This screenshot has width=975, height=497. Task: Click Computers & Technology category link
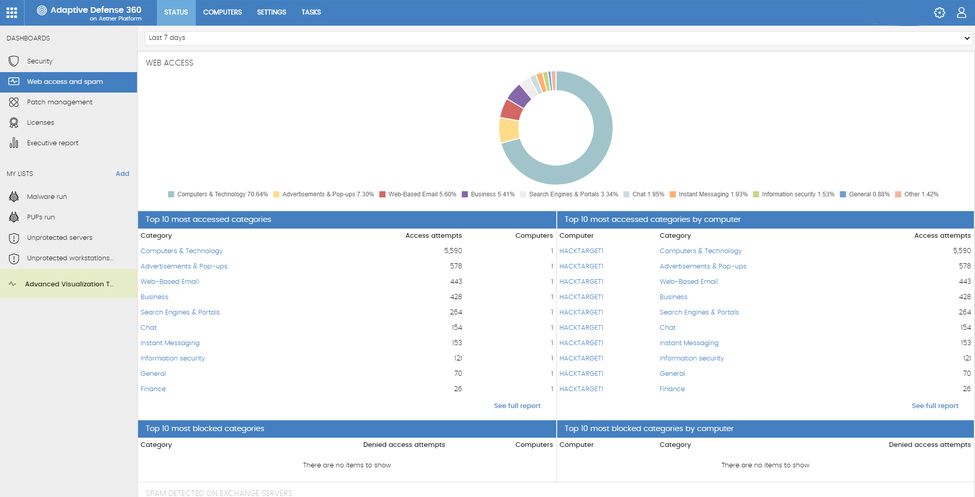181,251
